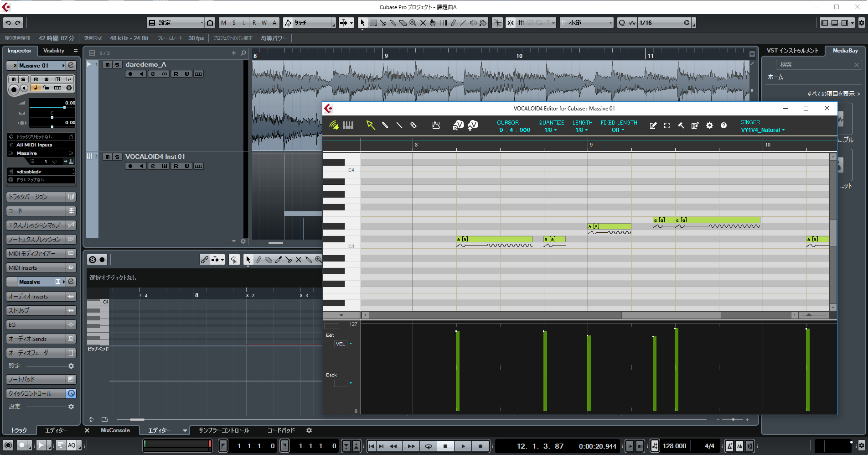The image size is (868, 455).
Task: Click the line tool in VOCALOID editor
Action: (x=399, y=125)
